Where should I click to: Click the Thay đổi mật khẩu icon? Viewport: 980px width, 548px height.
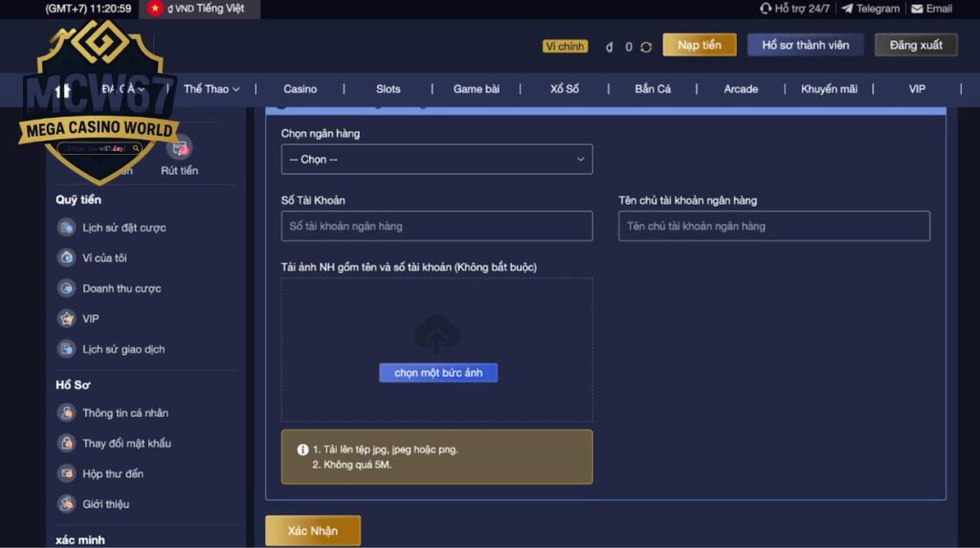click(x=66, y=444)
